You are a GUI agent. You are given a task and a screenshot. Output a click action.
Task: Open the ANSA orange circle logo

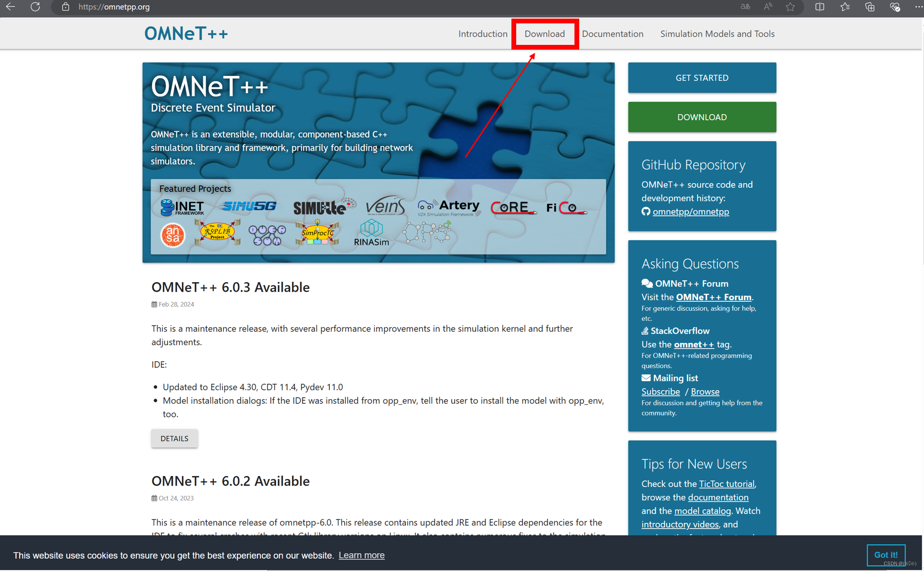pos(173,234)
